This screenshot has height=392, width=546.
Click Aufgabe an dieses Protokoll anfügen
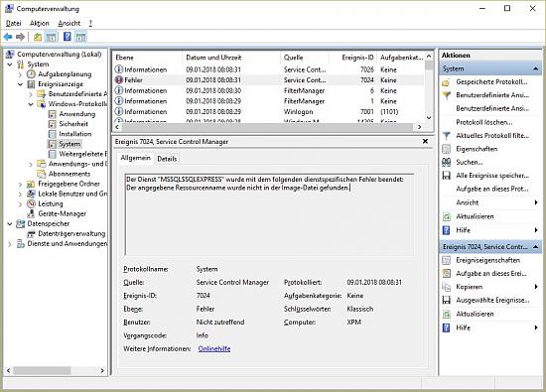[x=492, y=189]
